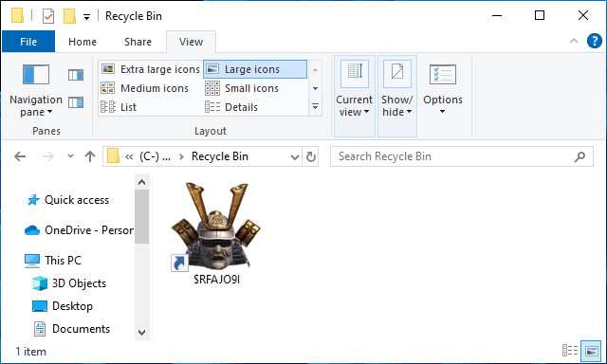This screenshot has height=364, width=607.
Task: Go up one folder level
Action: (x=90, y=156)
